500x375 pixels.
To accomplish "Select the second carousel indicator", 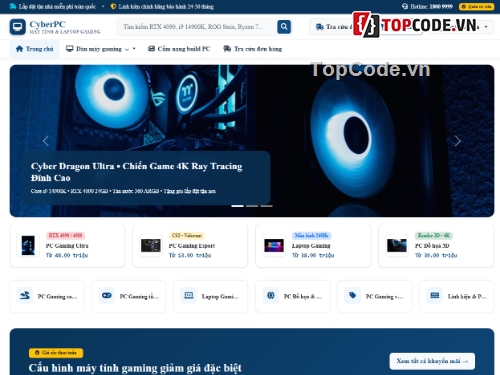I will [x=252, y=206].
